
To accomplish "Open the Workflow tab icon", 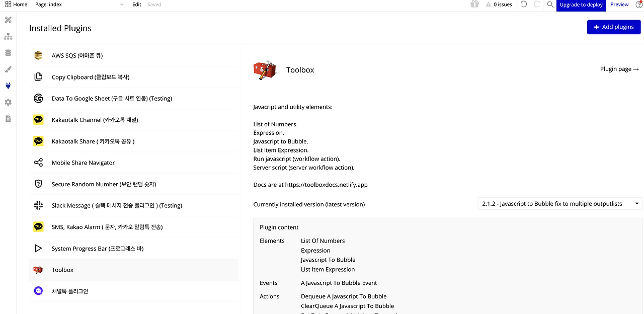I will coord(8,37).
